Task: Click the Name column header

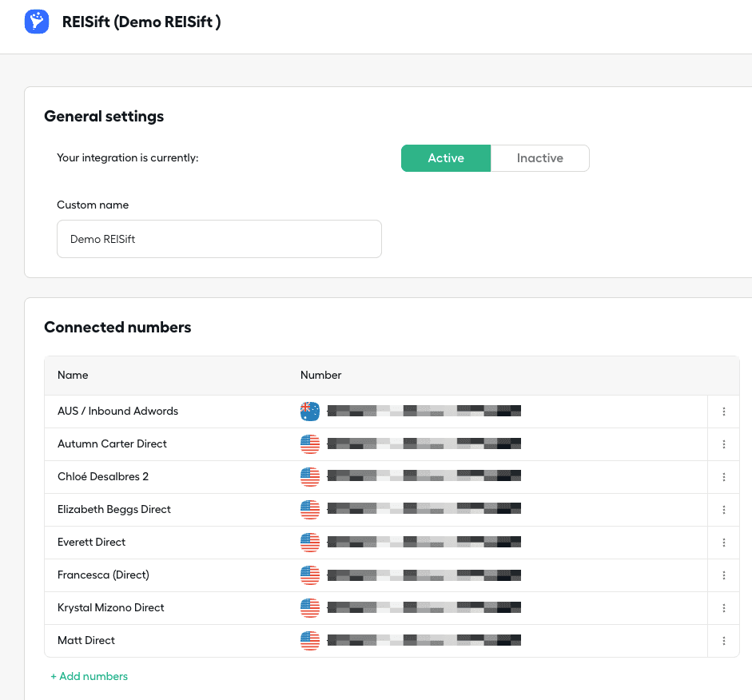Action: [73, 375]
